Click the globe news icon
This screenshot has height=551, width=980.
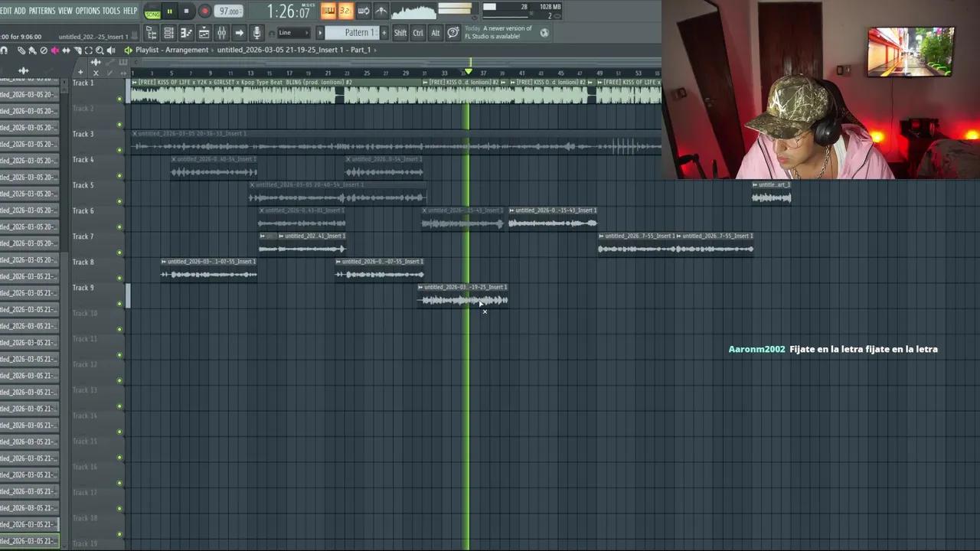544,33
